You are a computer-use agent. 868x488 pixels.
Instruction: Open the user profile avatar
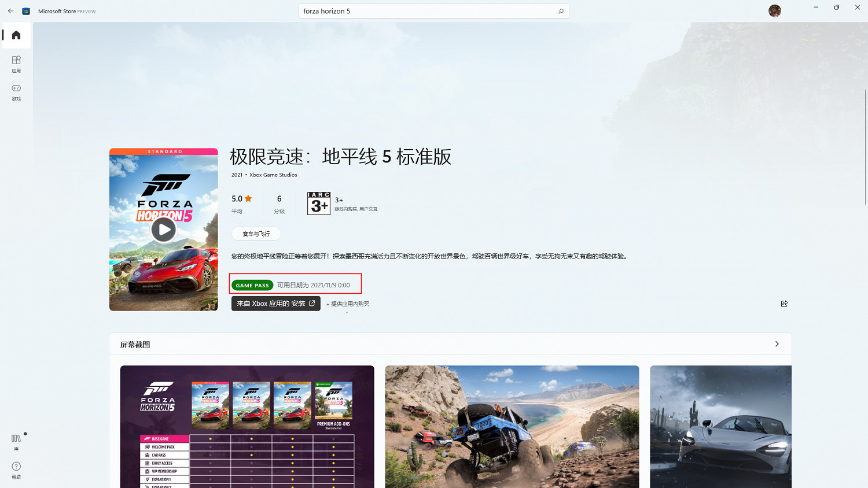point(774,11)
